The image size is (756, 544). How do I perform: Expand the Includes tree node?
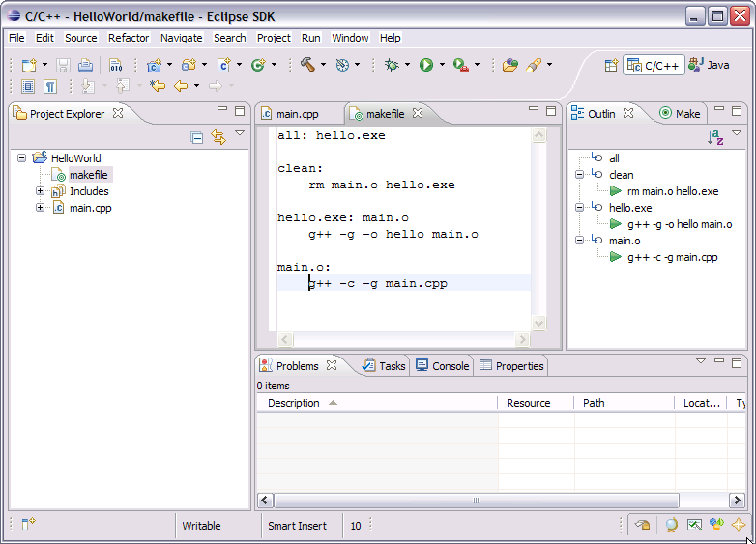coord(40,191)
